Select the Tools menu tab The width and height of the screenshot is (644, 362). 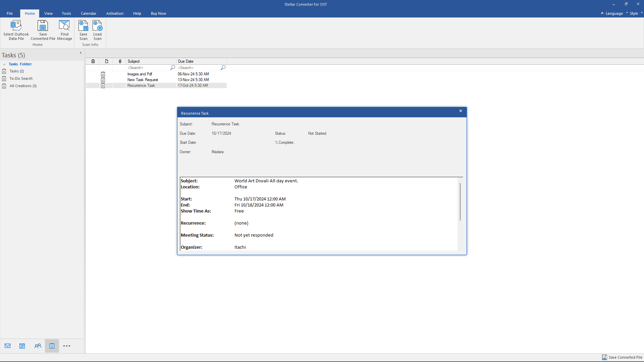pos(66,13)
